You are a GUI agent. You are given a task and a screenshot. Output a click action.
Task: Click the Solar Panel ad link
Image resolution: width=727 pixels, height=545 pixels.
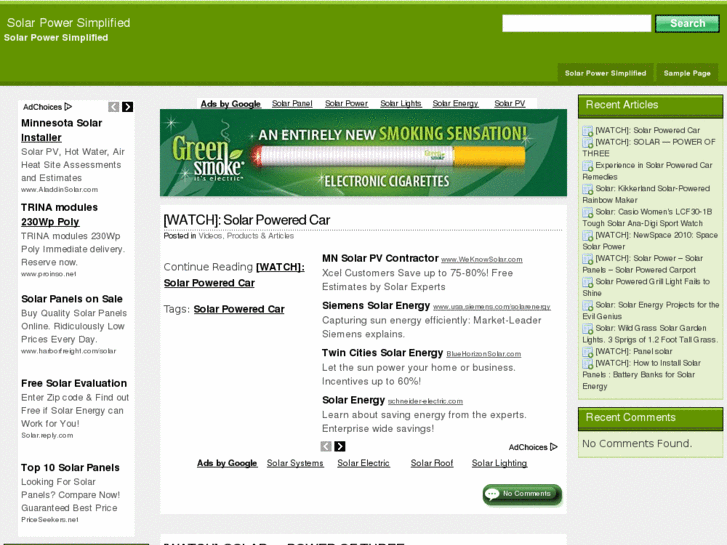tap(292, 103)
